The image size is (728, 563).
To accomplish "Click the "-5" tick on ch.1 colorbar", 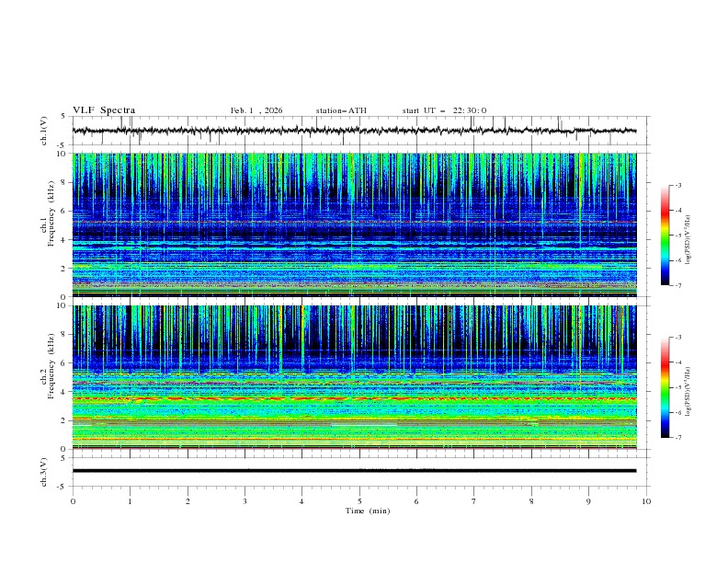I will tap(678, 236).
